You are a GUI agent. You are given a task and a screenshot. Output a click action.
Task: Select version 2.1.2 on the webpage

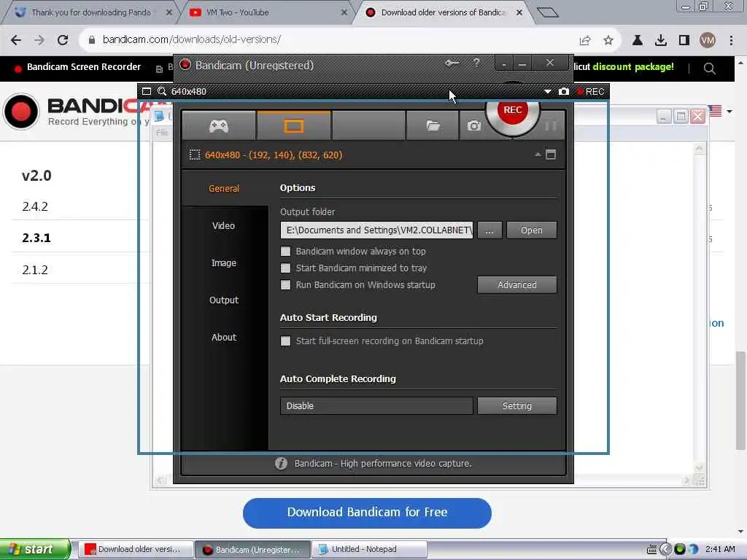[x=35, y=270]
